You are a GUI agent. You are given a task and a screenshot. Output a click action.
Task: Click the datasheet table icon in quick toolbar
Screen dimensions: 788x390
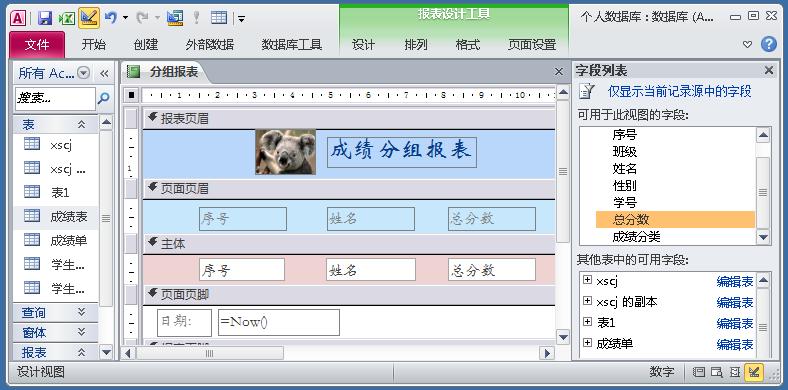coord(219,18)
